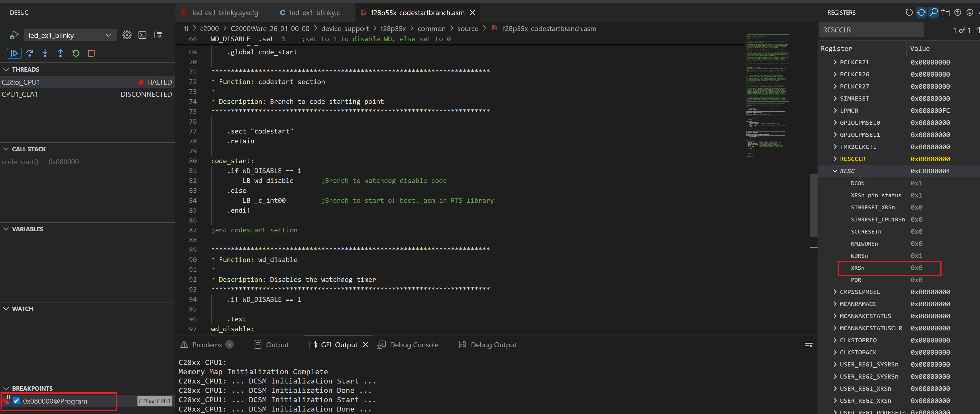Screen dimensions: 980x414
Task: Expand the LPMCR register
Action: pos(835,111)
